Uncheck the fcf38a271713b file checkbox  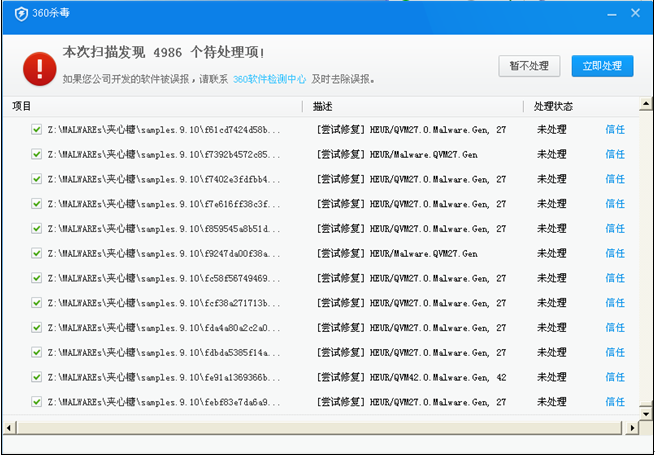(36, 302)
